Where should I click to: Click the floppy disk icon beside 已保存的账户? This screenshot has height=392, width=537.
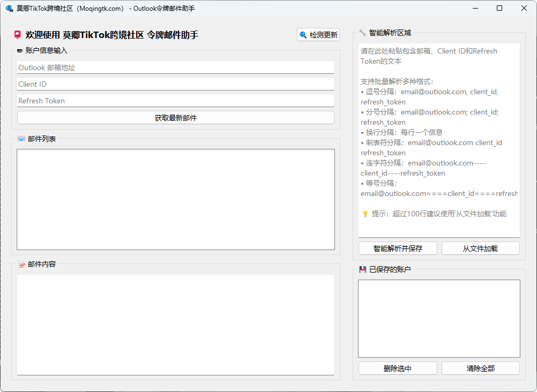pos(363,269)
